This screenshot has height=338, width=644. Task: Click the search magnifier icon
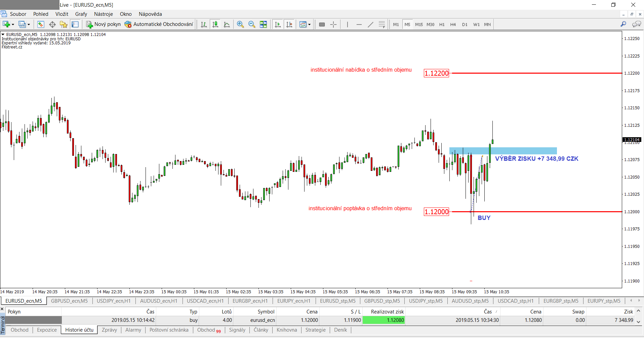623,24
